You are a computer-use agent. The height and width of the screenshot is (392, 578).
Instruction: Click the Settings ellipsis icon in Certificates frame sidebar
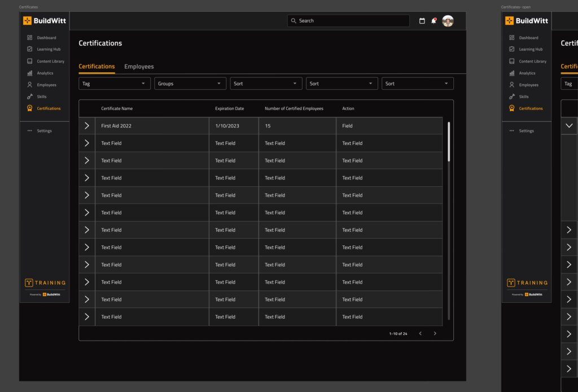click(x=29, y=131)
